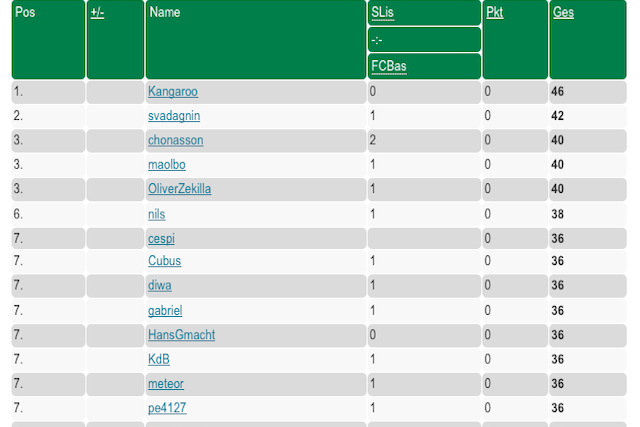The width and height of the screenshot is (640, 427).
Task: Click the cespi name link
Action: [x=161, y=238]
